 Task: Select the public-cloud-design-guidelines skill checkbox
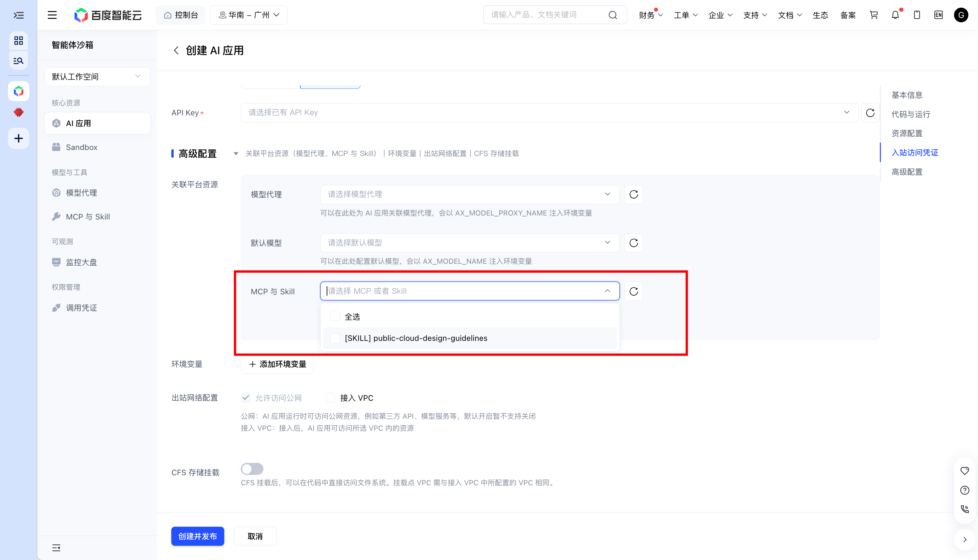coord(335,338)
